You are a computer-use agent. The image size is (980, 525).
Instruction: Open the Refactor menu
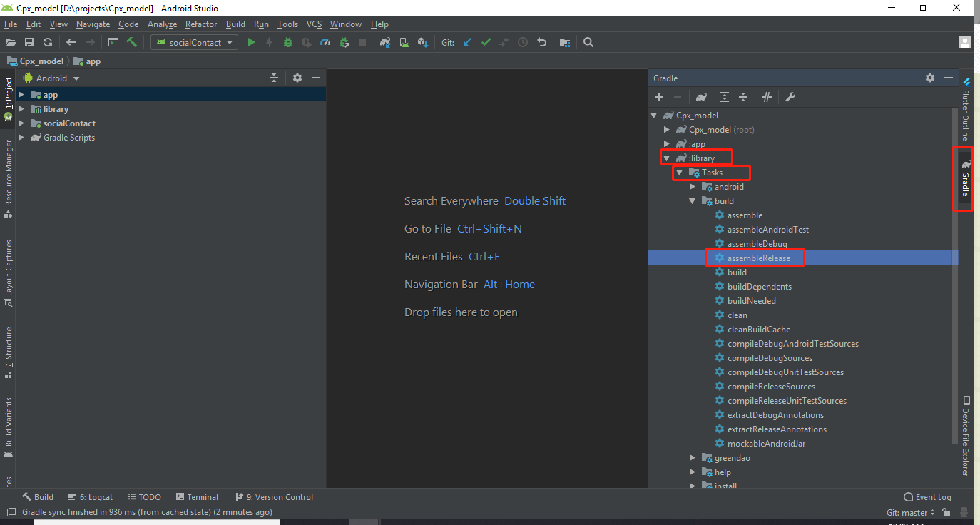click(x=201, y=24)
